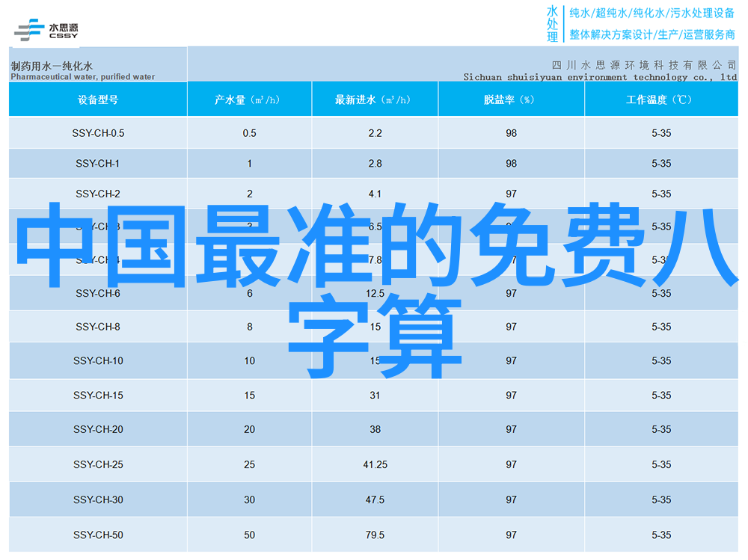Click the vertical 水处理 label
The width and height of the screenshot is (748, 560).
click(553, 24)
